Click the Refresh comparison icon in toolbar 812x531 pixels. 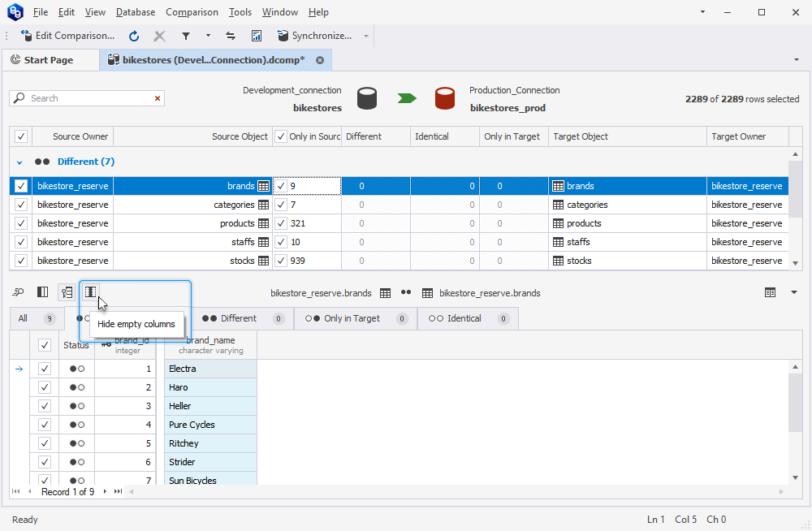tap(134, 36)
